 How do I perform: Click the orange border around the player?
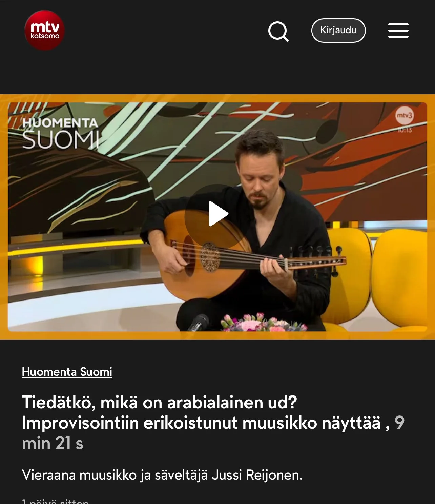coord(217,98)
